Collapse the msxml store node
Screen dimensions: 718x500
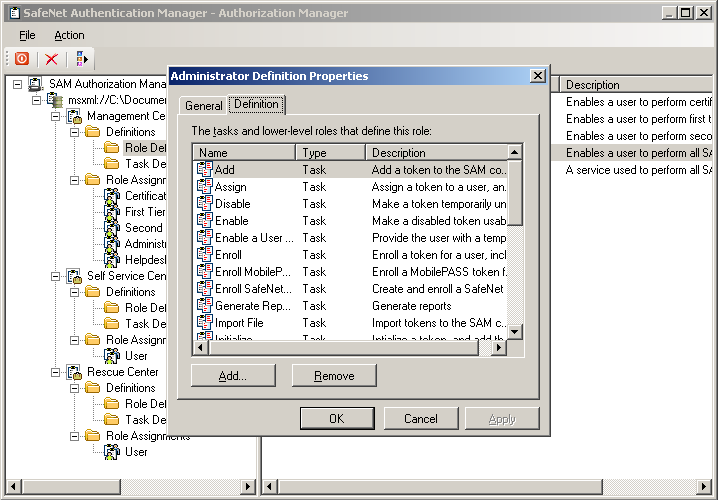[36, 100]
